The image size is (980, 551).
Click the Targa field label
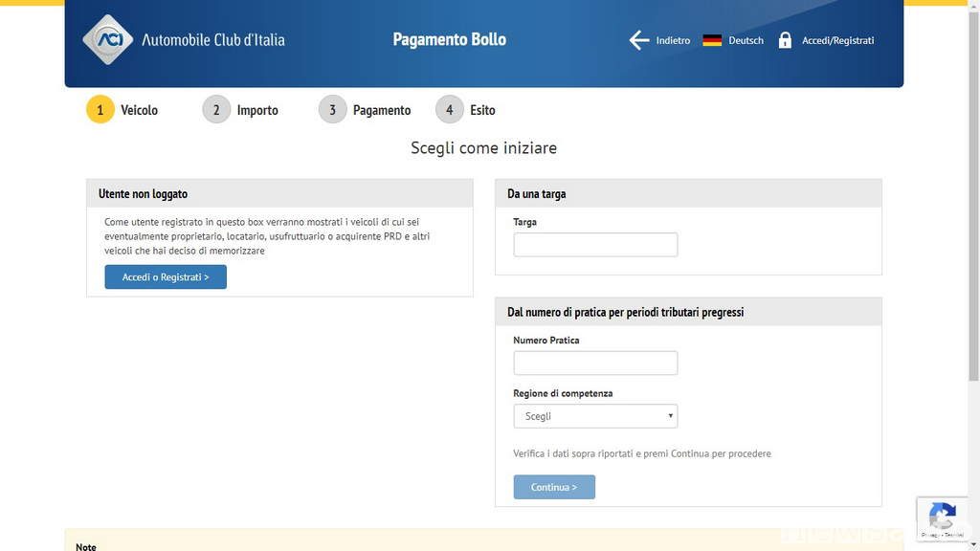pos(525,222)
